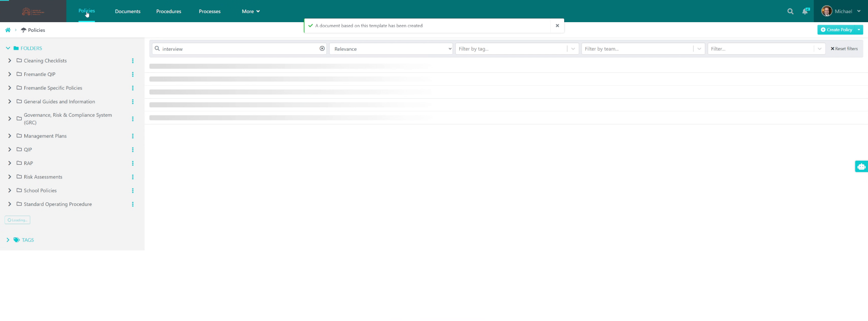Open kebab menu for School Policies folder
This screenshot has width=868, height=321.
(132, 191)
